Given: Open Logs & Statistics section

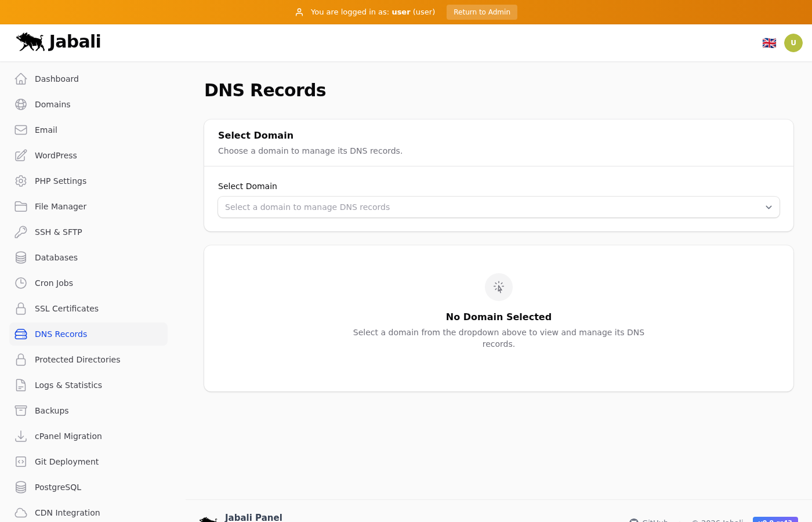Looking at the screenshot, I should click(x=68, y=385).
